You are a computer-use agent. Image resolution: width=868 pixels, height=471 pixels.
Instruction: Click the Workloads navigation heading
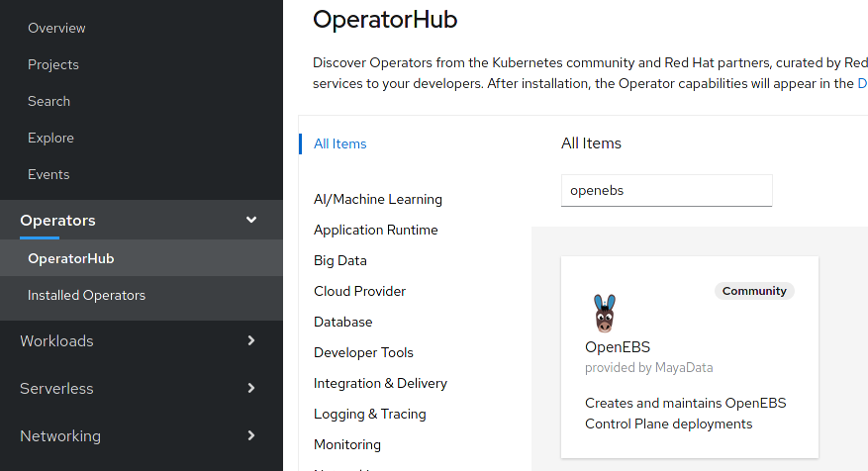click(x=56, y=341)
